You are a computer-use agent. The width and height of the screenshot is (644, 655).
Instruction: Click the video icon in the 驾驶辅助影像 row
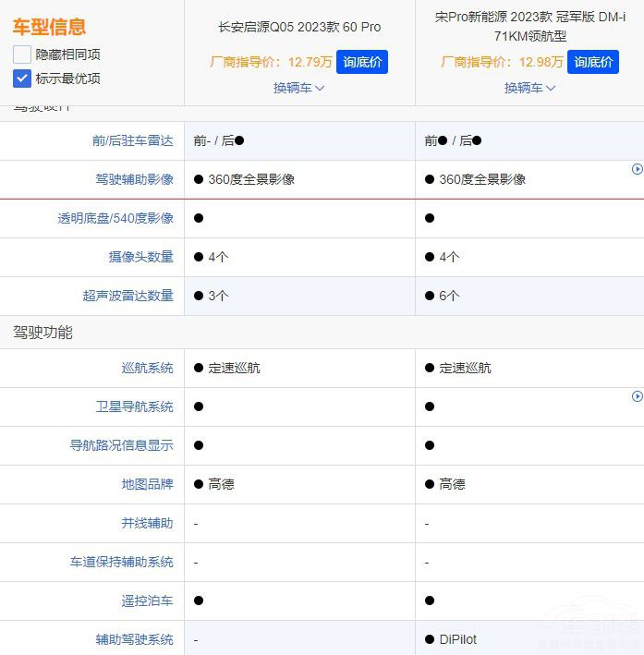(637, 169)
